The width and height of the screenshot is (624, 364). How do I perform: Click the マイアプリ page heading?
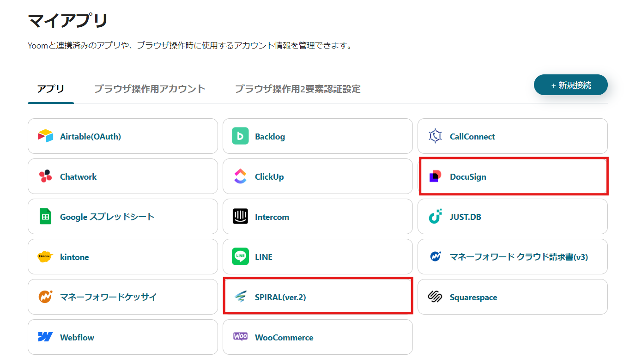point(68,21)
